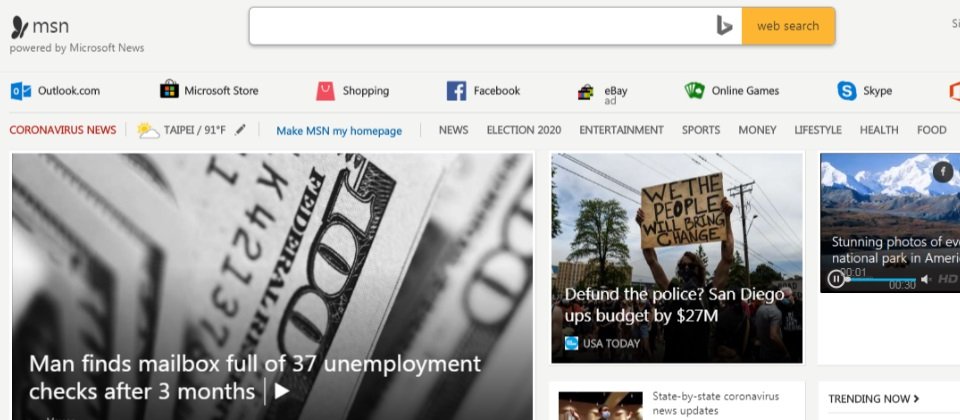
Task: Open Microsoft Store bag icon
Action: coord(169,89)
